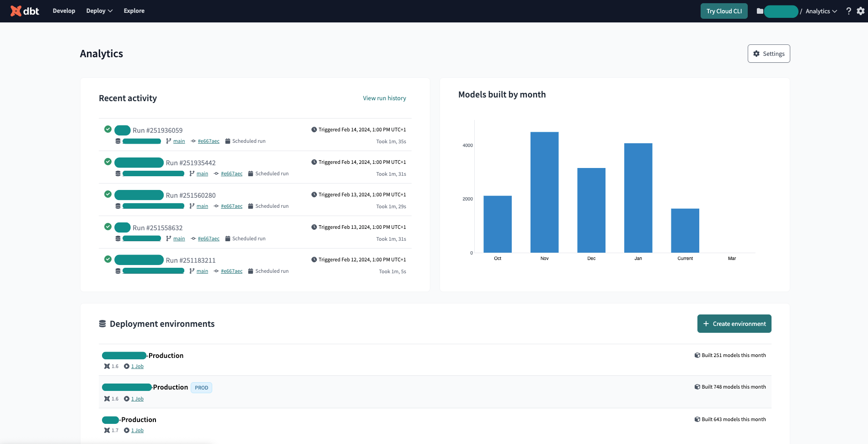Screen dimensions: 868x444
Task: Click Deployment environments database icon
Action: point(102,324)
